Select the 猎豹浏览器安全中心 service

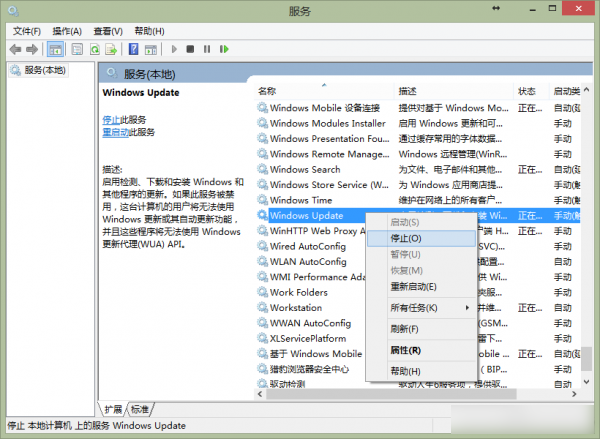pos(311,369)
